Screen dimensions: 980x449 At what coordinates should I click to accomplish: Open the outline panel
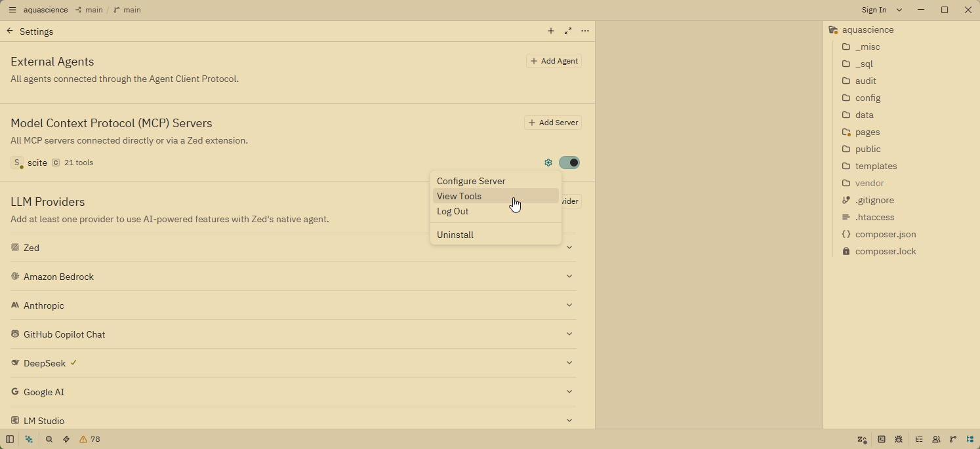click(919, 439)
